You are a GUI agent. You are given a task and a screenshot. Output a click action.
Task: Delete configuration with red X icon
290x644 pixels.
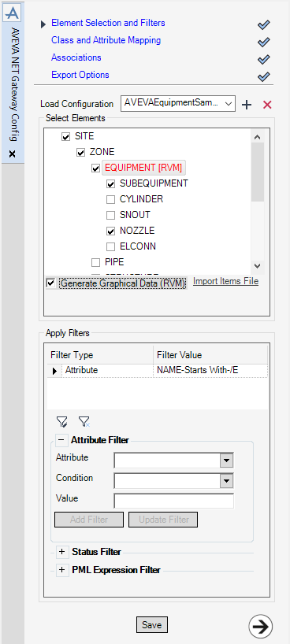point(267,105)
